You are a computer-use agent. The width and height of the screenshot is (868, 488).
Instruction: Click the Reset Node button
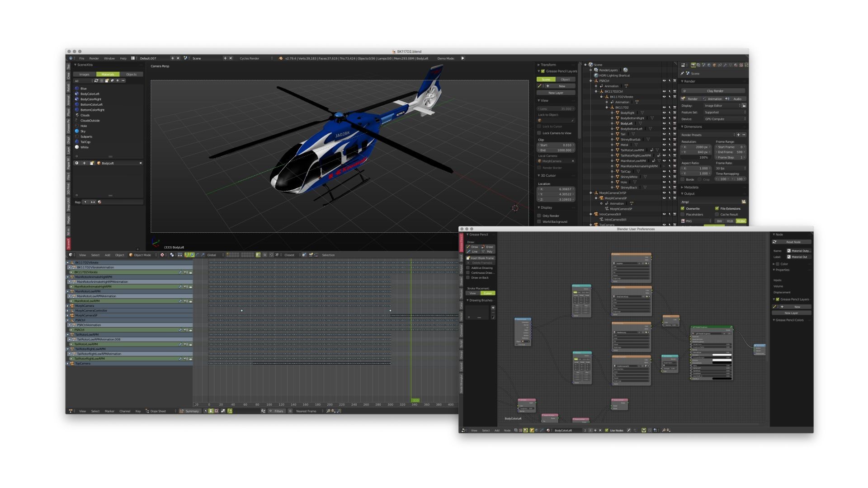coord(792,242)
